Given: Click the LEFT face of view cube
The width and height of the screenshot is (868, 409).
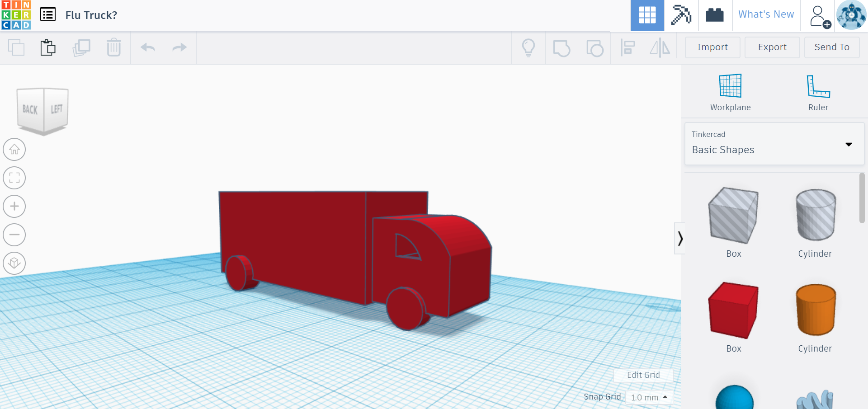Looking at the screenshot, I should 57,109.
